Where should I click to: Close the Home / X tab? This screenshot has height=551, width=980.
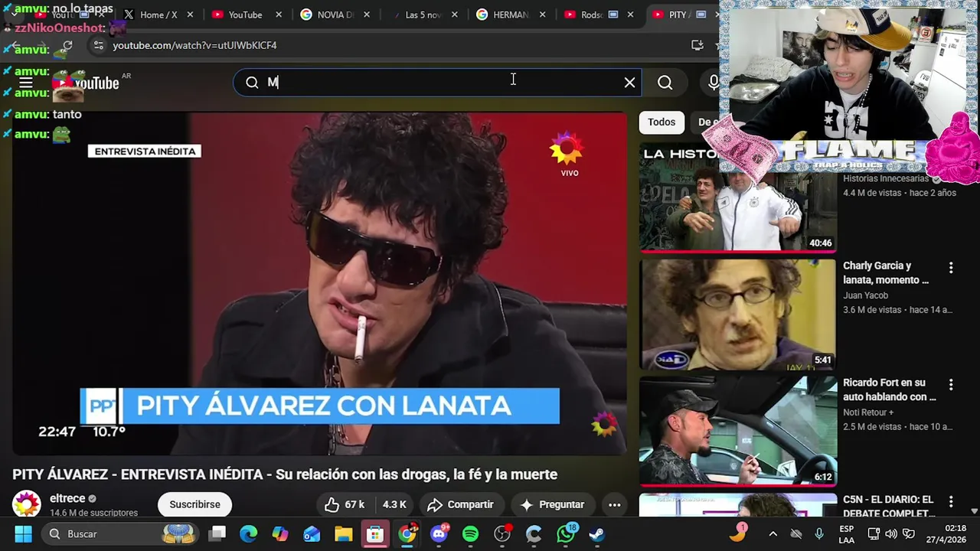coord(190,15)
